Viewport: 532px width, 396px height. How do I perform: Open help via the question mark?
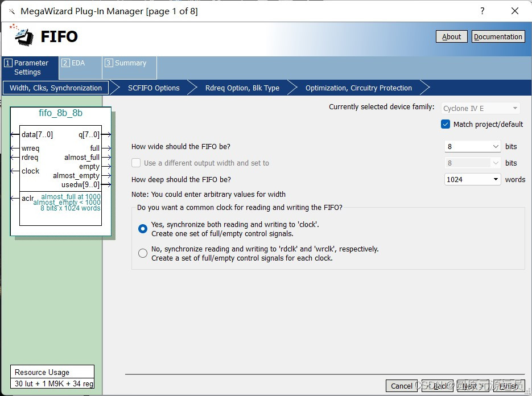click(482, 11)
